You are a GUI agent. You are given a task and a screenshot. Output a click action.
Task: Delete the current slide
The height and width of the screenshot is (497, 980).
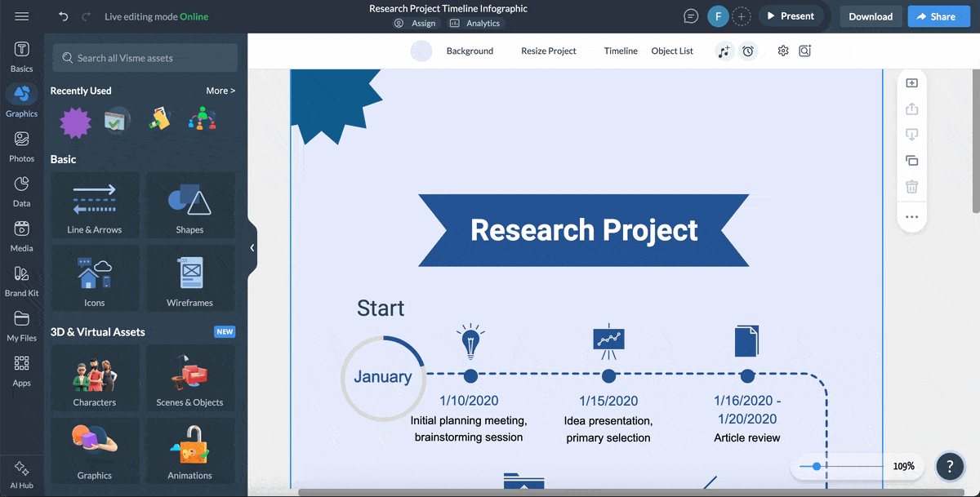pos(911,187)
